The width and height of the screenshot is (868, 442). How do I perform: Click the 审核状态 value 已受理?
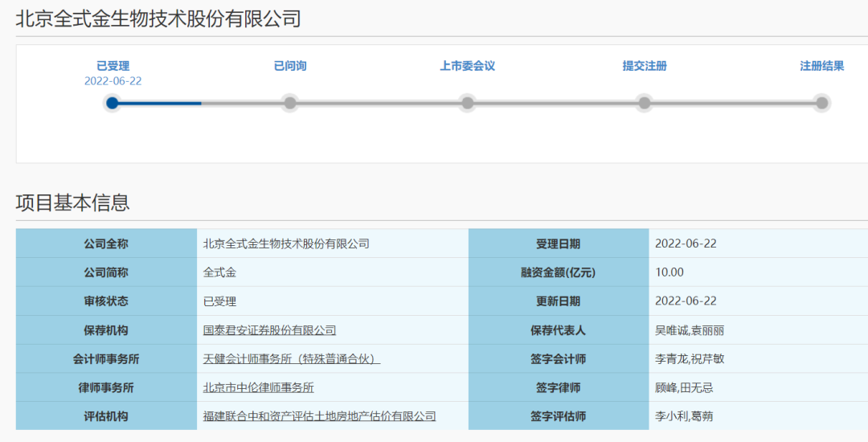[x=219, y=301]
